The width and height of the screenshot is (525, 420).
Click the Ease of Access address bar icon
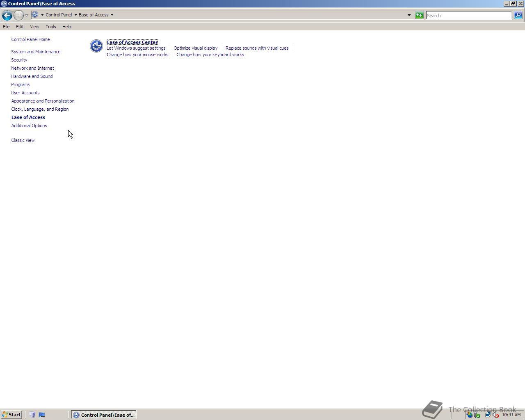point(35,15)
